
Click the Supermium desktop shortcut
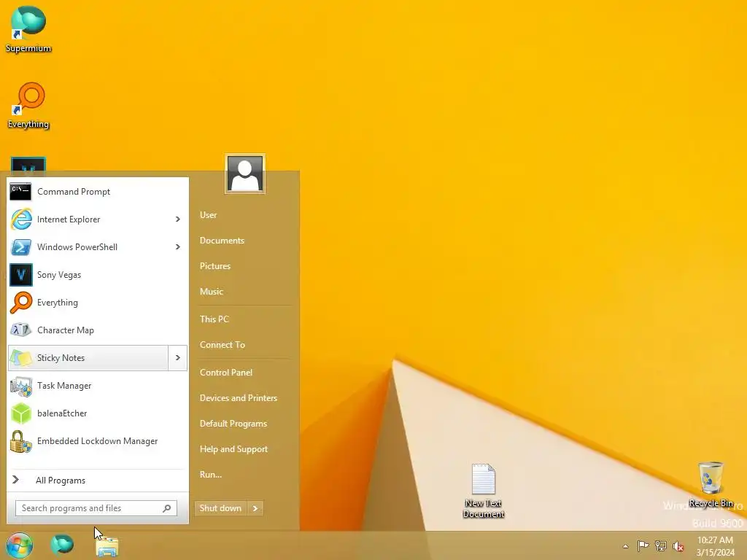coord(28,29)
